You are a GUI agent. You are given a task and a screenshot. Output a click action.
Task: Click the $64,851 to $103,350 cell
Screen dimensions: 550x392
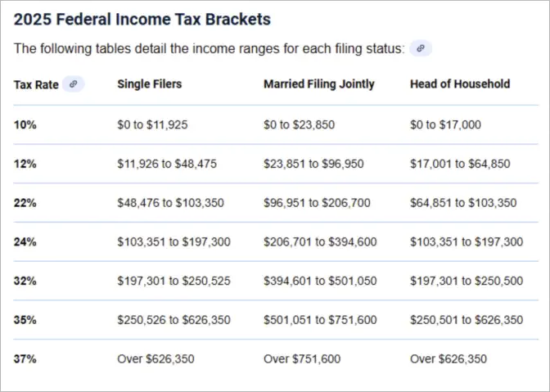tap(462, 203)
